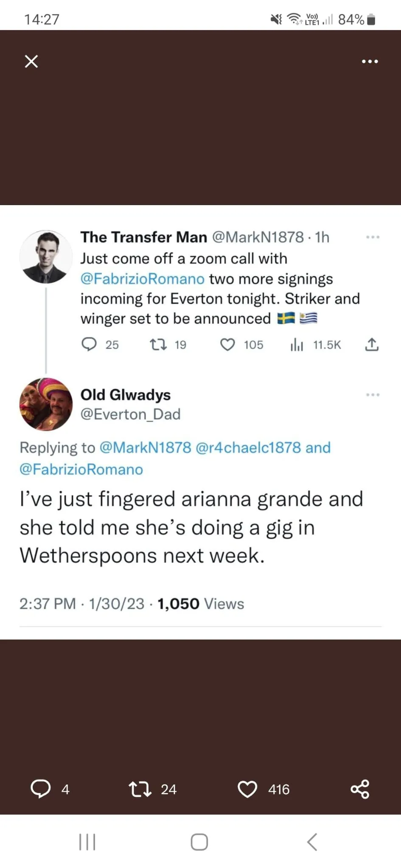Open @MarkN1878 link in replying-to line
This screenshot has height=868, width=401.
coord(145,448)
